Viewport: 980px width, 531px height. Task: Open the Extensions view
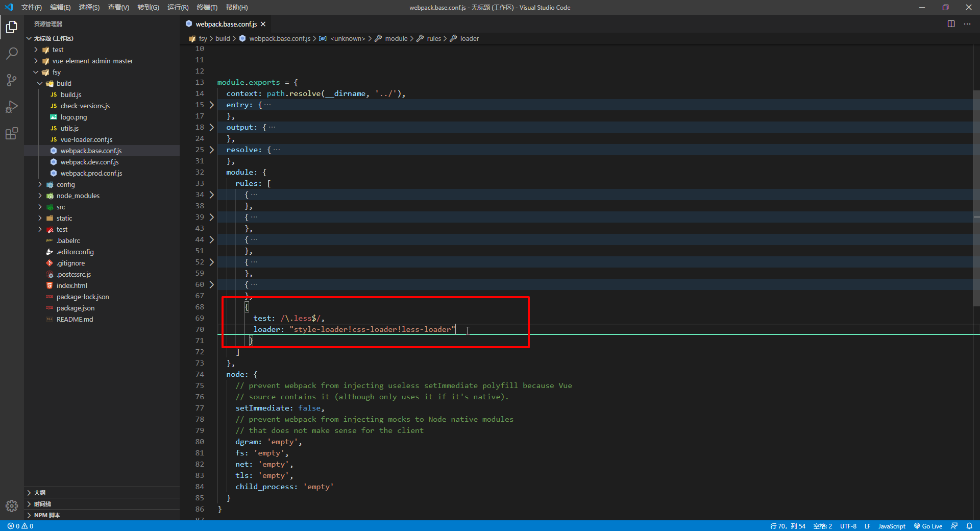pyautogui.click(x=12, y=133)
